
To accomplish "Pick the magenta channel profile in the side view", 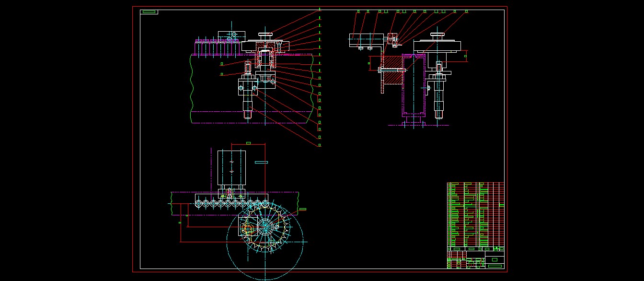I will (x=414, y=85).
